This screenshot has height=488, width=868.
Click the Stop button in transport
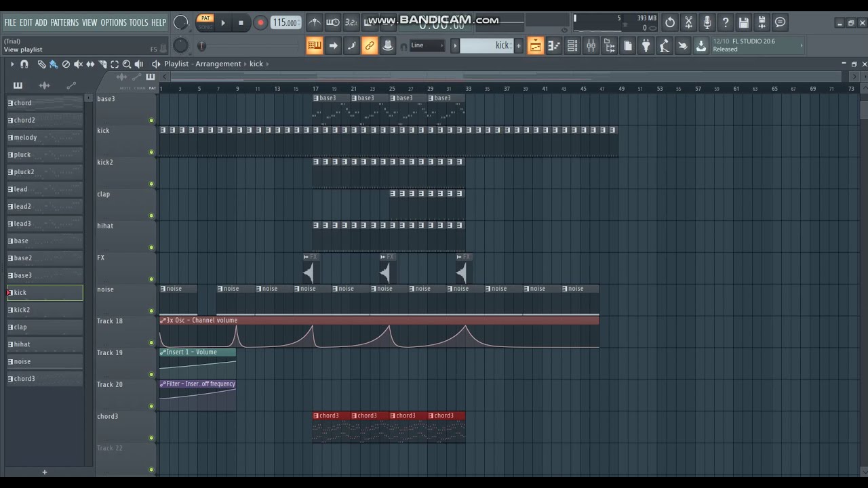point(241,22)
